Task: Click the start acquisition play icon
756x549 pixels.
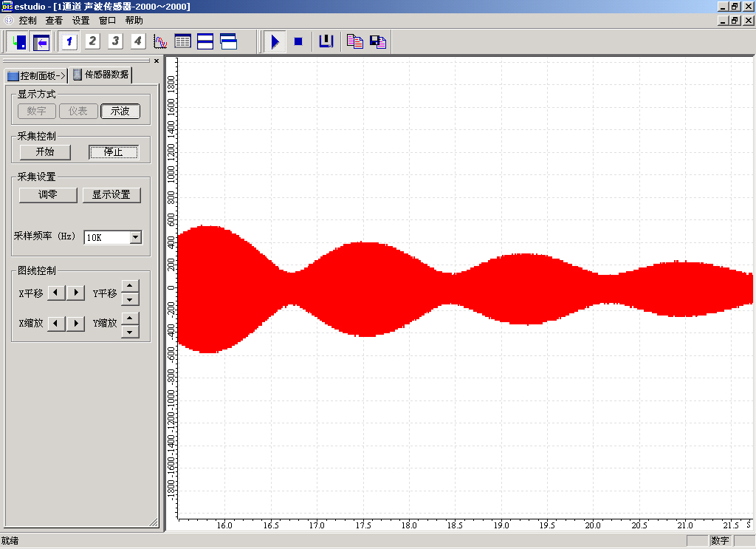Action: [275, 41]
